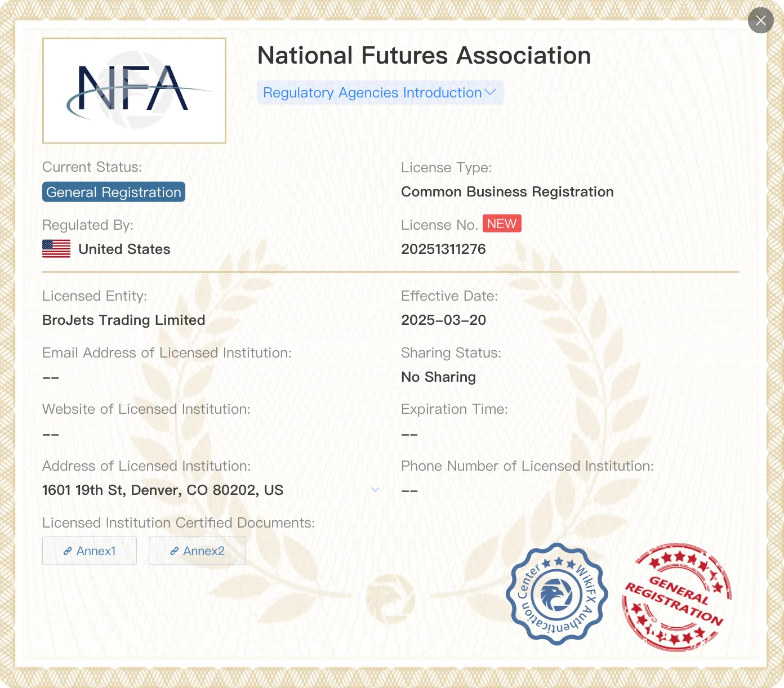Click the Effective Date label
The image size is (784, 688).
tap(449, 296)
